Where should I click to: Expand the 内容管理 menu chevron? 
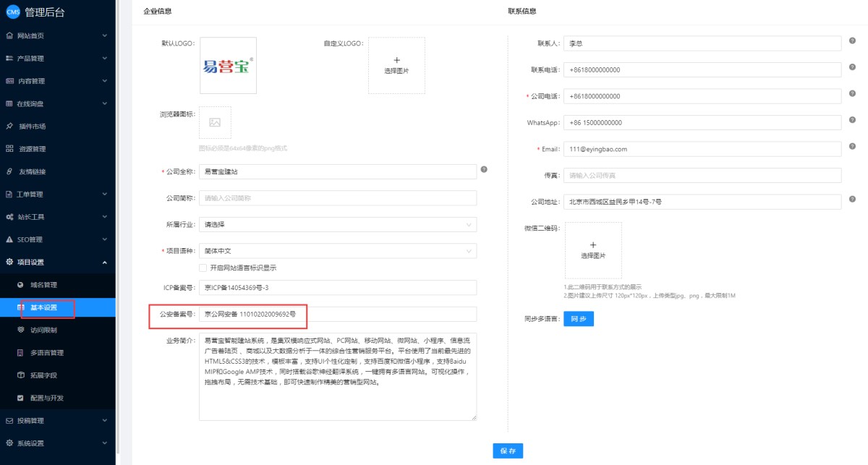pos(105,81)
